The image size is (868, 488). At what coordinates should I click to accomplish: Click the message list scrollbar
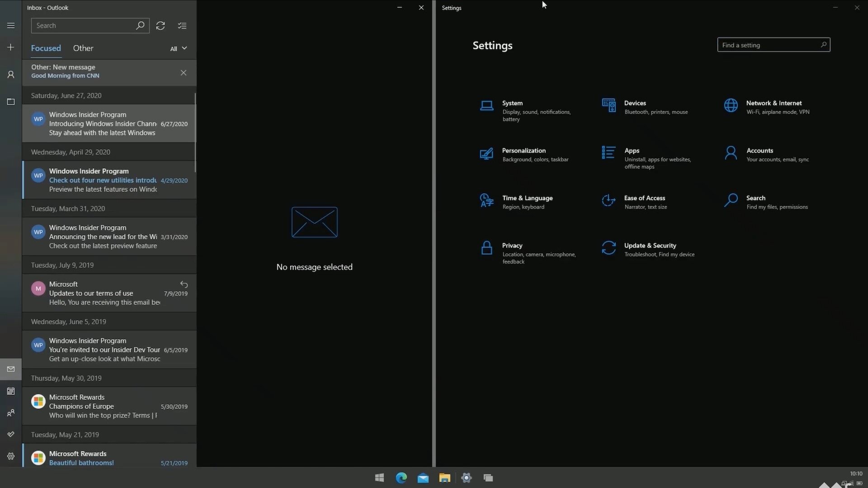tap(195, 133)
